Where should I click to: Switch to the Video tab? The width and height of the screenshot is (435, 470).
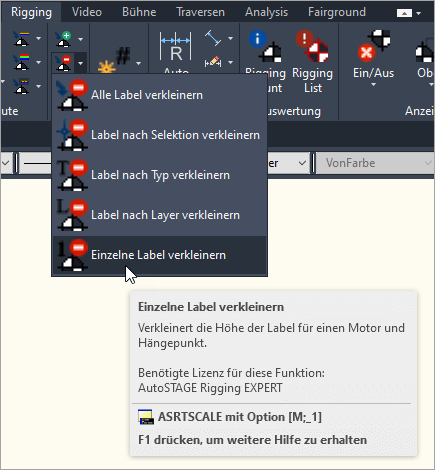pos(87,12)
